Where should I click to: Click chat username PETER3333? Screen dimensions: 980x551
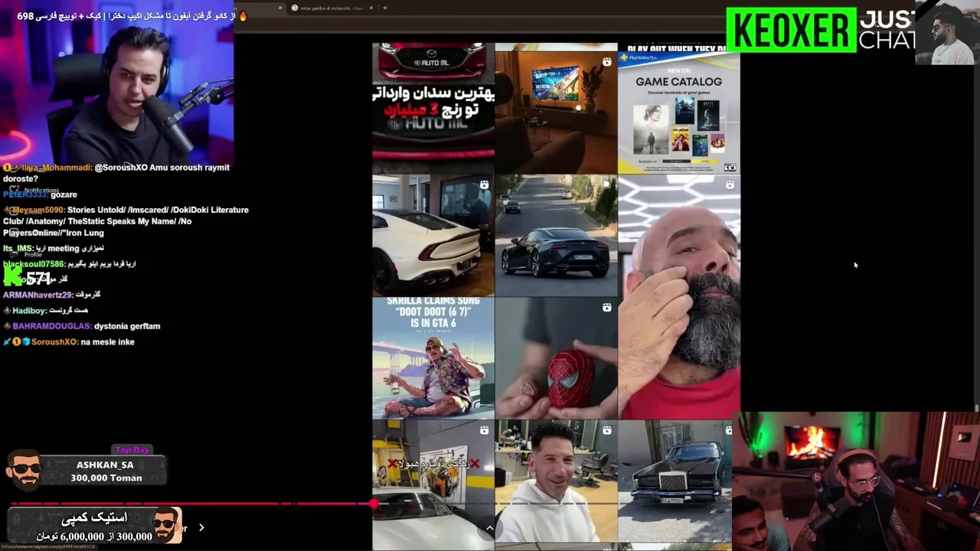(25, 195)
